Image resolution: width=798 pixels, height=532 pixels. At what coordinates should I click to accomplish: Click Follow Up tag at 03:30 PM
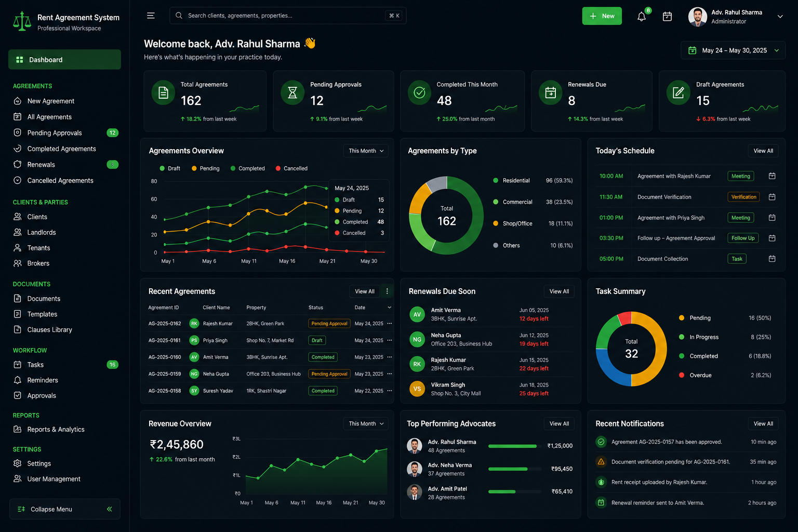(x=743, y=238)
